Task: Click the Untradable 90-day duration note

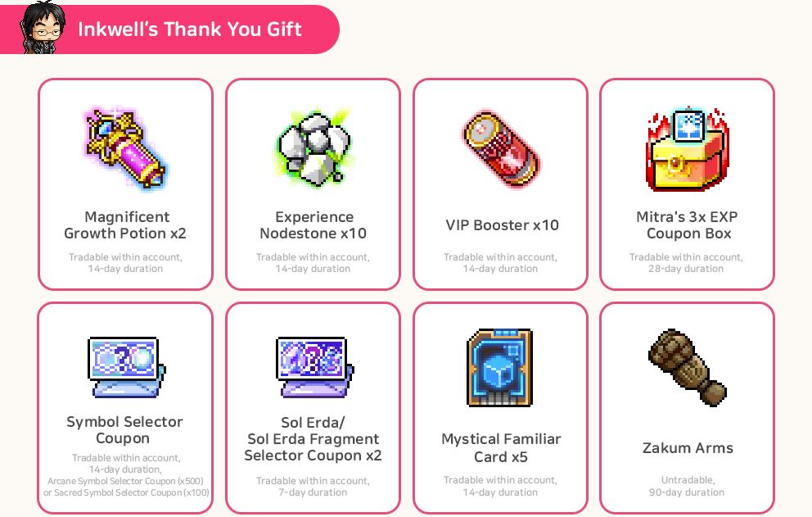Action: click(x=687, y=487)
